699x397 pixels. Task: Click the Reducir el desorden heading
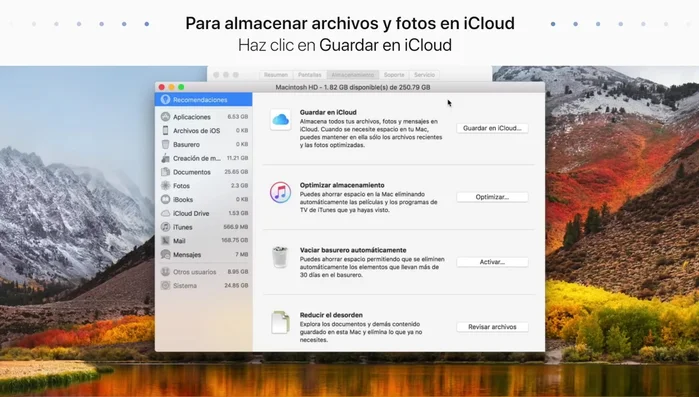[x=331, y=315]
